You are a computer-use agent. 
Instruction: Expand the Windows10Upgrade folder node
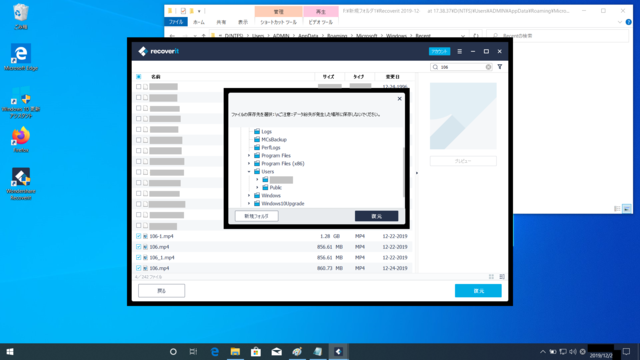[249, 204]
